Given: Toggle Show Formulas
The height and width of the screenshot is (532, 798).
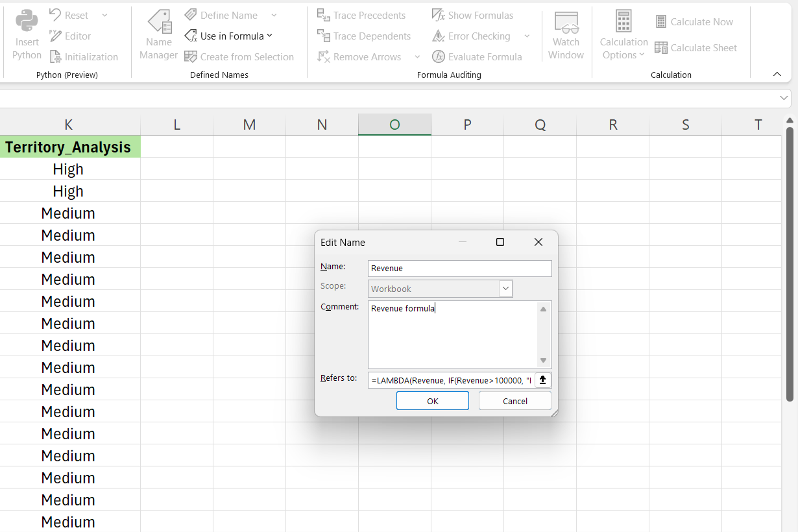Looking at the screenshot, I should [x=472, y=15].
